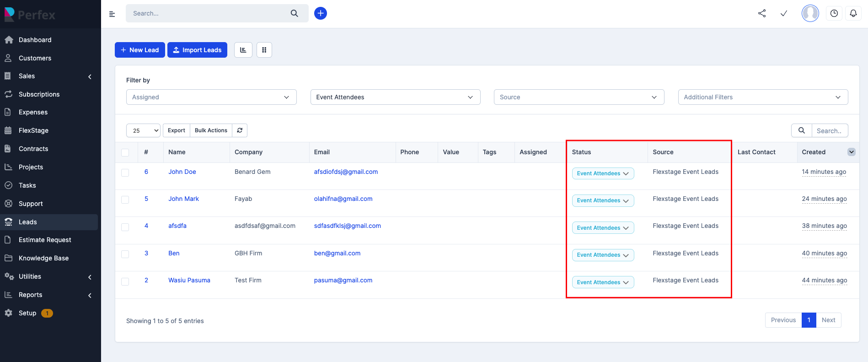
Task: Open the checkmark to-do icon in header
Action: 784,13
